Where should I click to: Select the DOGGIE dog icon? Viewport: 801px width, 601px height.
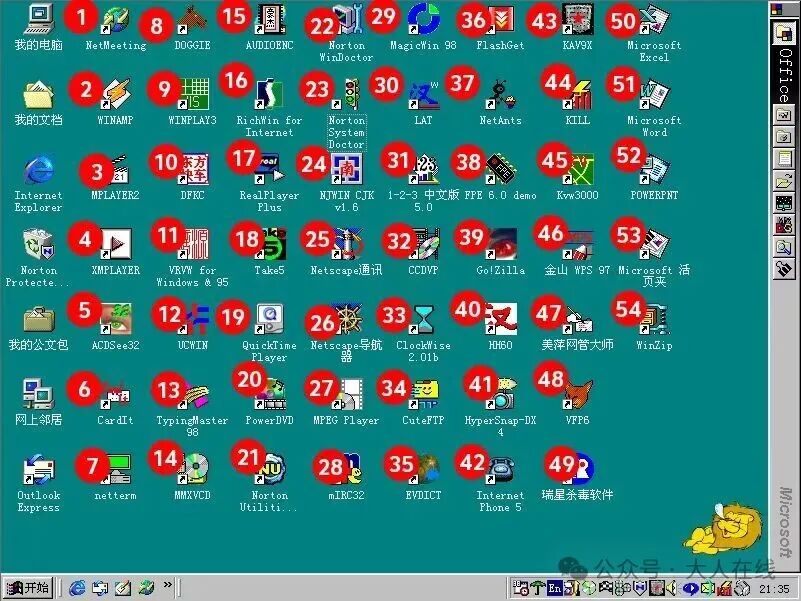[193, 20]
